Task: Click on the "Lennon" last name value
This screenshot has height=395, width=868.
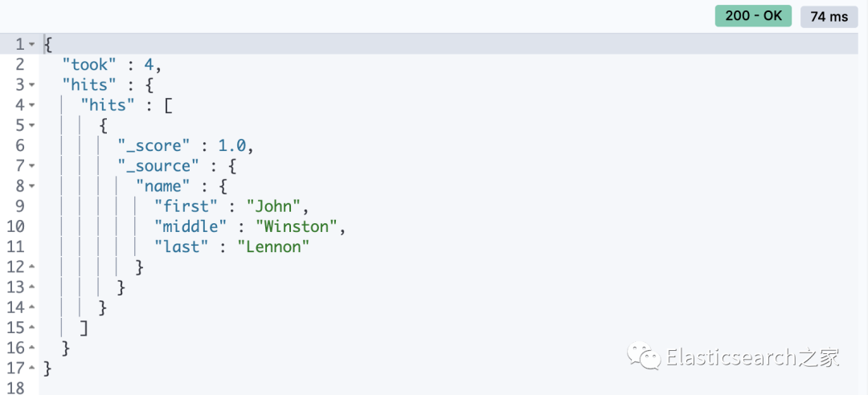Action: pyautogui.click(x=273, y=246)
